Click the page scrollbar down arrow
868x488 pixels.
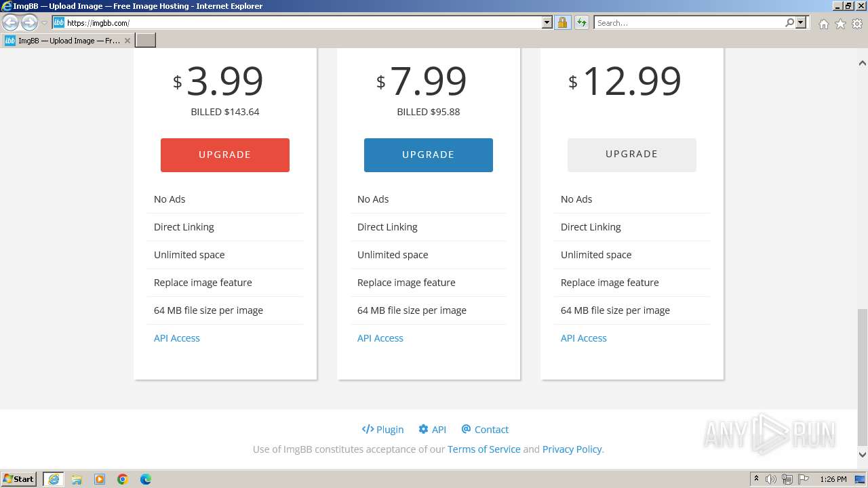pos(863,454)
